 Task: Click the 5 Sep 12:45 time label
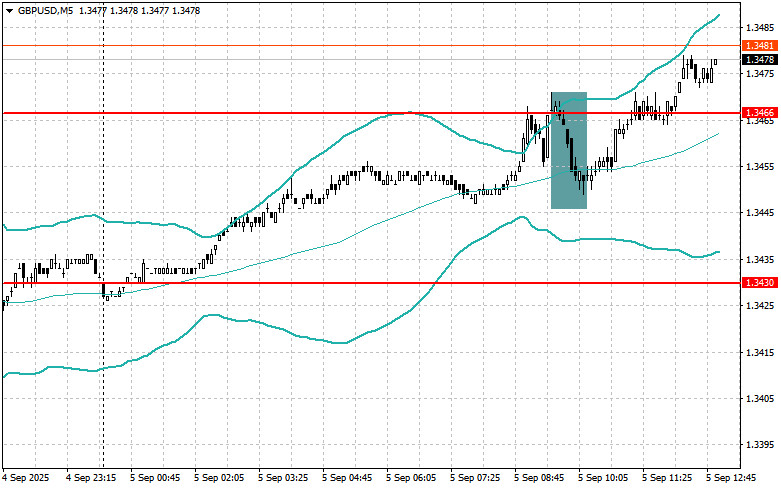(x=731, y=478)
